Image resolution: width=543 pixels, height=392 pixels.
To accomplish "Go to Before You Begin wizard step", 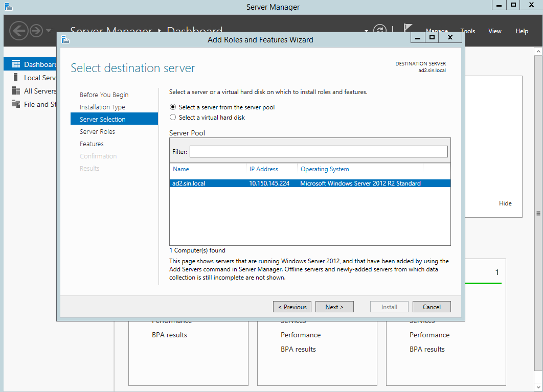I will pyautogui.click(x=104, y=95).
